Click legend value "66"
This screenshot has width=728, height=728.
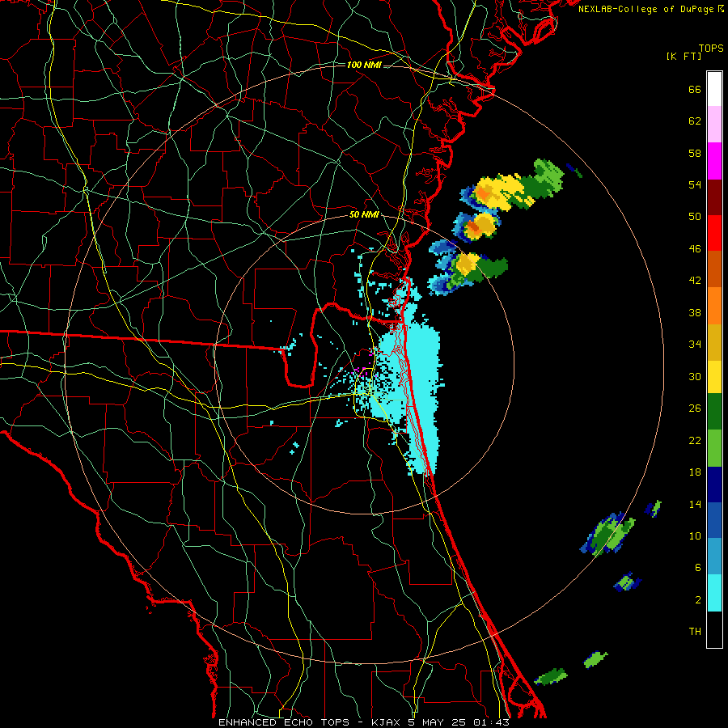pos(695,89)
